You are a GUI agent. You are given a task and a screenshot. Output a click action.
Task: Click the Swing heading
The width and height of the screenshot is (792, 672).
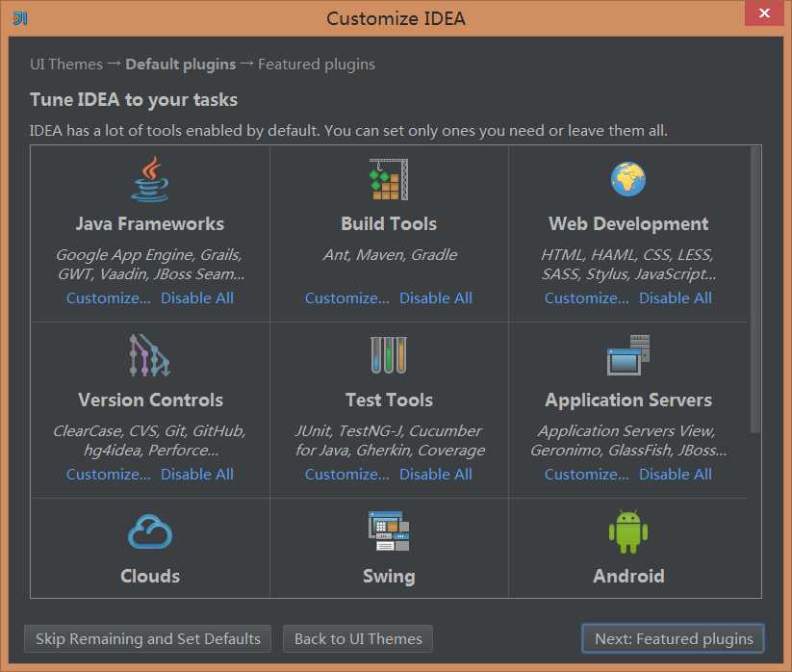[x=389, y=577]
